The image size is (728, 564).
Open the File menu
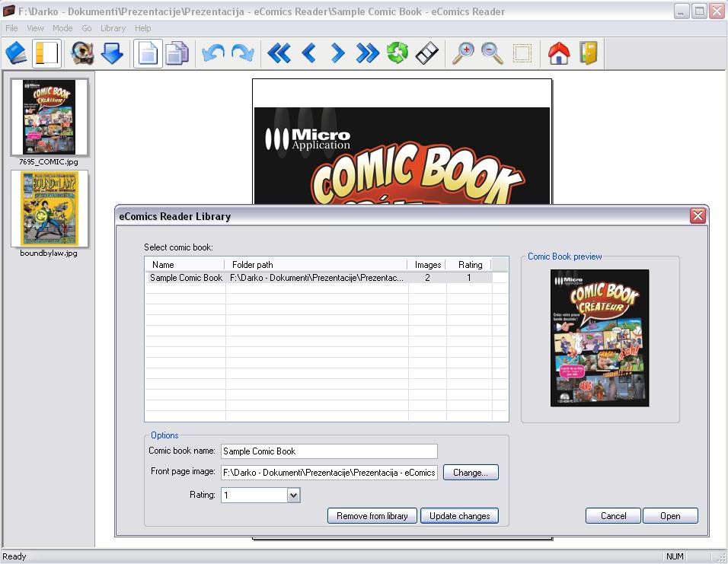tap(11, 28)
